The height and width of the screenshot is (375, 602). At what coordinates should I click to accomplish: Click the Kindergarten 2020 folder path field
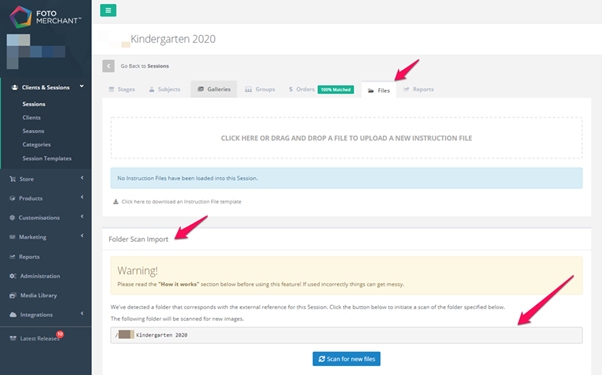346,335
